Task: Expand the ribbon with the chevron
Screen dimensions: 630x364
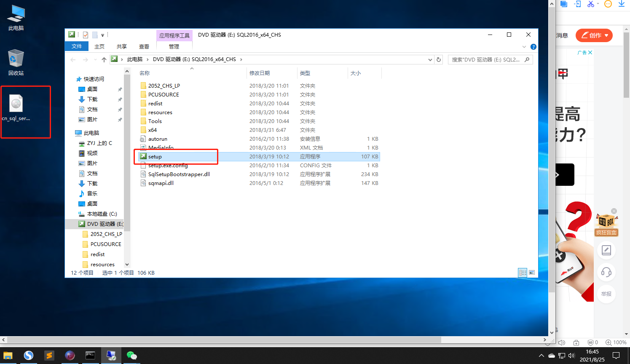Action: (524, 47)
